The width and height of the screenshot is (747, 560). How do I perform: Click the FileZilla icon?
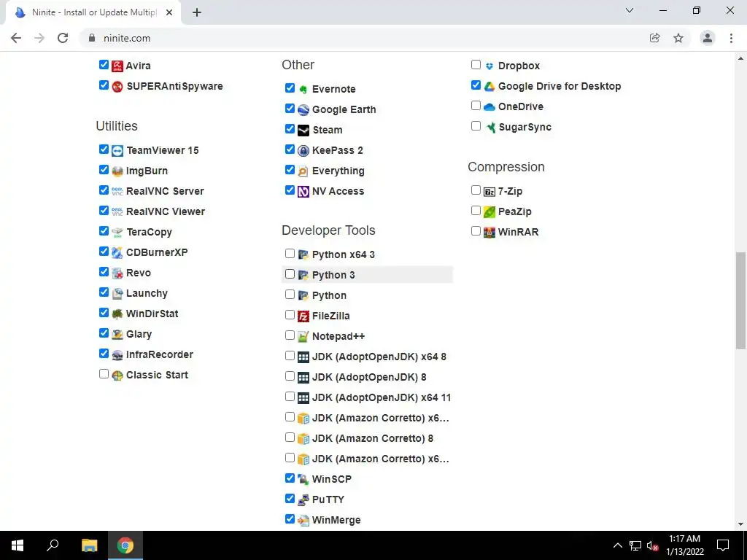[x=303, y=316]
